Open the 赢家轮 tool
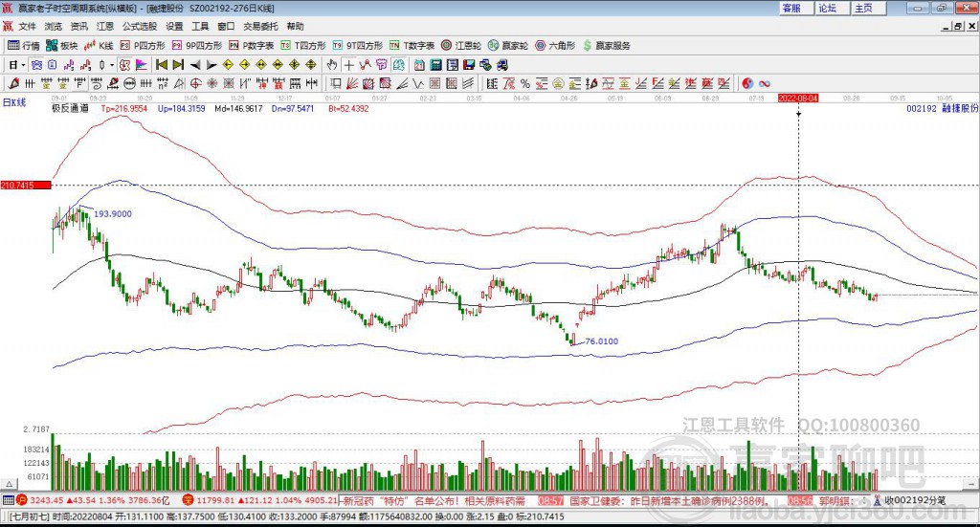Viewport: 980px width, 527px height. 508,46
